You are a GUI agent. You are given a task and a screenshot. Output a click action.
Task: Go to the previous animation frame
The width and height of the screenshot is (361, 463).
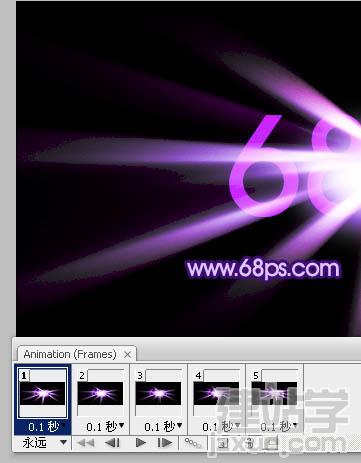coord(112,443)
